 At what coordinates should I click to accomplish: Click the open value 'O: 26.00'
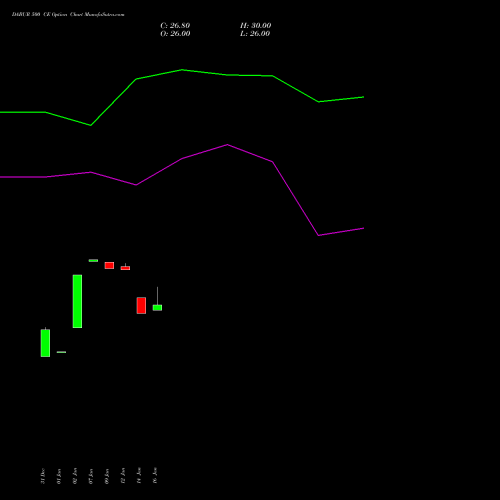[175, 34]
